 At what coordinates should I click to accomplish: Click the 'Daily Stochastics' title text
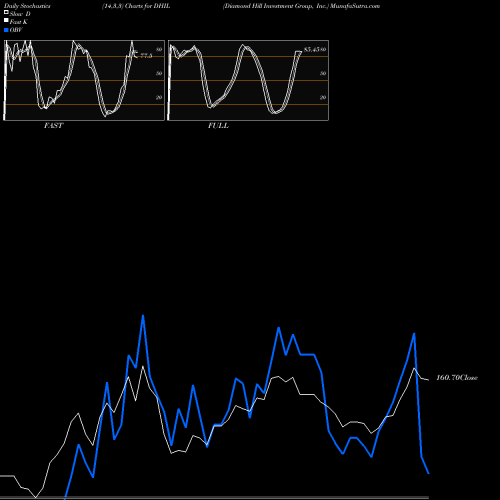[27, 6]
